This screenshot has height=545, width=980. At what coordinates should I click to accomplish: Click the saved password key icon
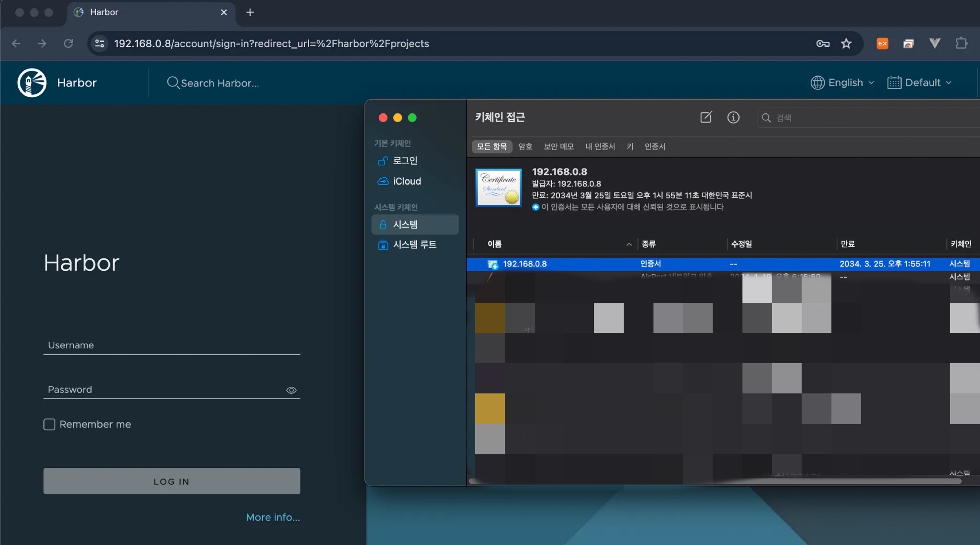click(x=822, y=43)
